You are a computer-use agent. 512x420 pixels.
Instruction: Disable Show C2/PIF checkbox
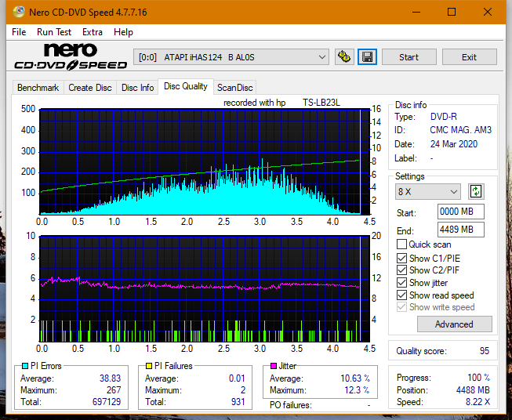401,270
